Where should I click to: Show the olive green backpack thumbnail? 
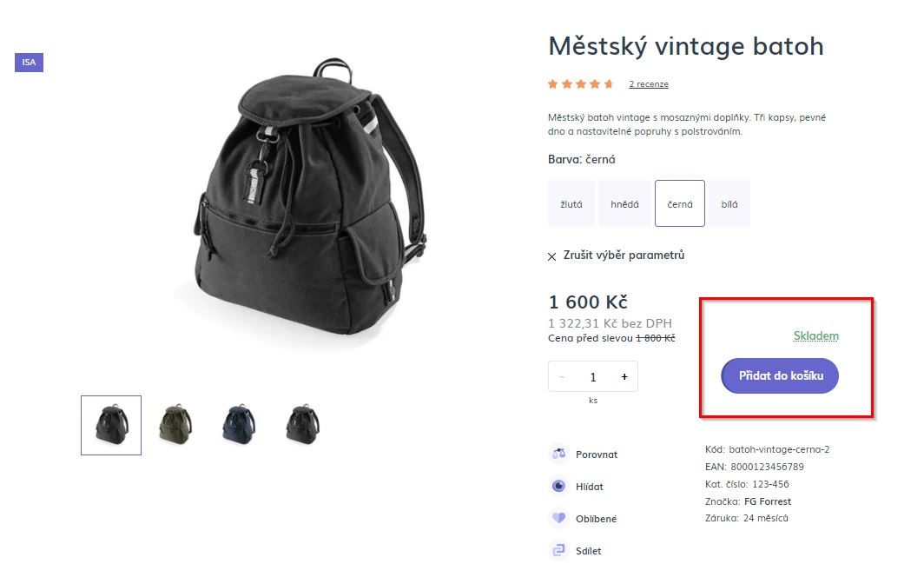175,425
